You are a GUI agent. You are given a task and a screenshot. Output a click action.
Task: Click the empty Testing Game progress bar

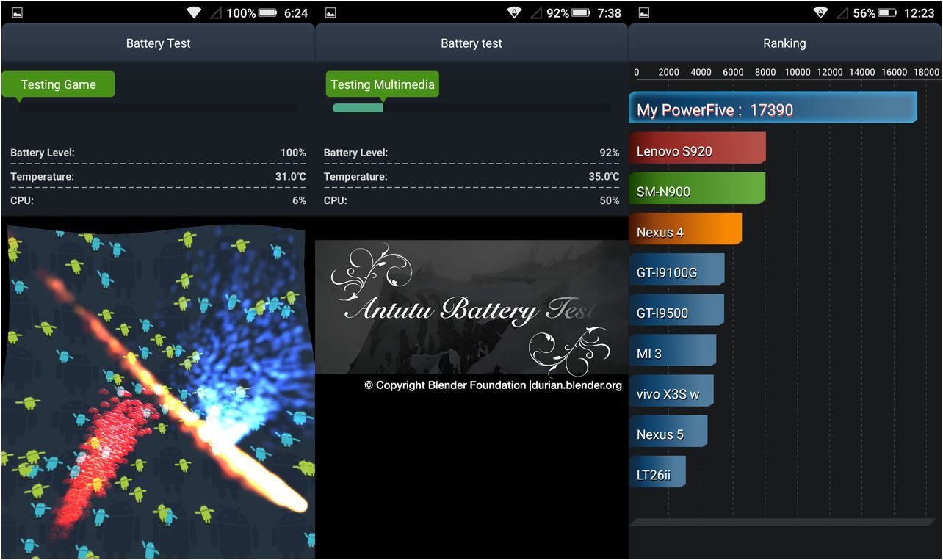tap(158, 108)
